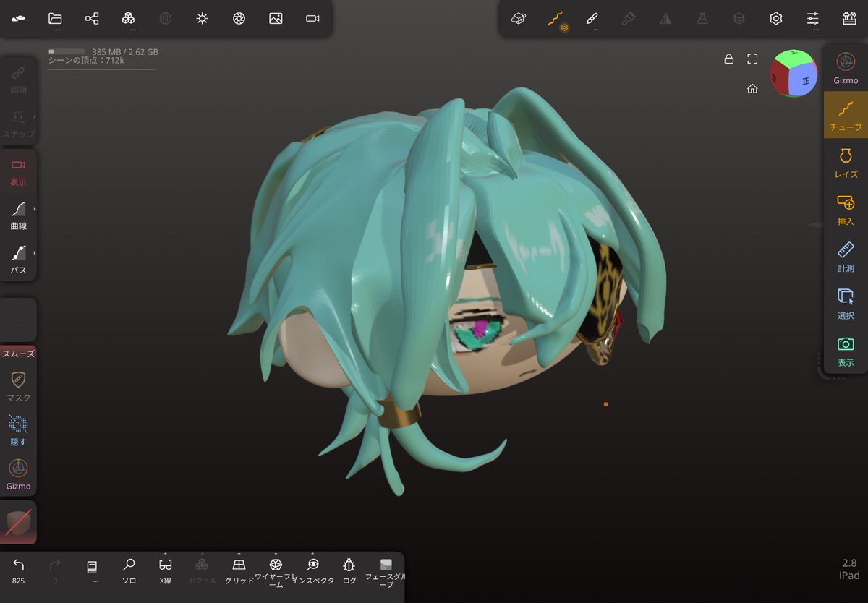Tap the マスク mask shortcut
Screen dimensions: 868x603
(18, 385)
